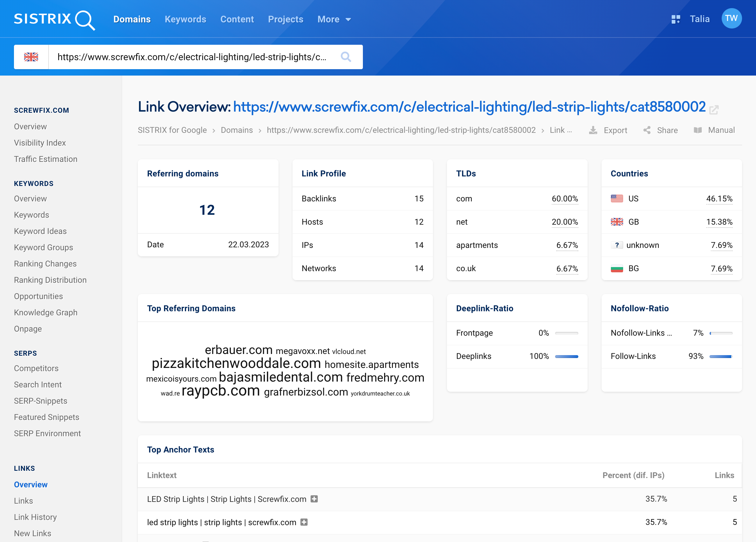Open Ranking Changes in sidebar

tap(45, 264)
